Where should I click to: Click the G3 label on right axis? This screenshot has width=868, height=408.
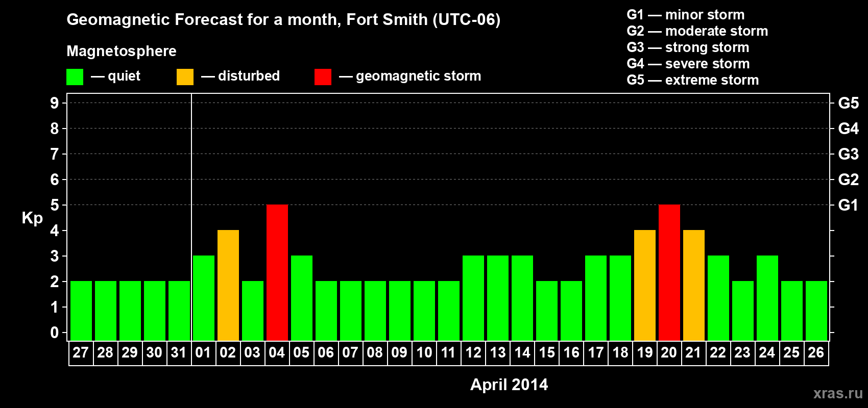pyautogui.click(x=849, y=154)
